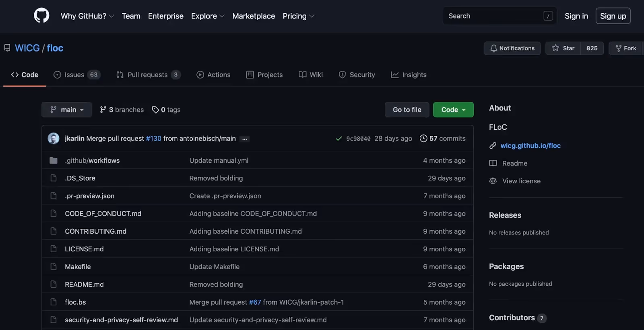Image resolution: width=644 pixels, height=330 pixels.
Task: Click the slash shortcut icon in search
Action: coord(548,16)
